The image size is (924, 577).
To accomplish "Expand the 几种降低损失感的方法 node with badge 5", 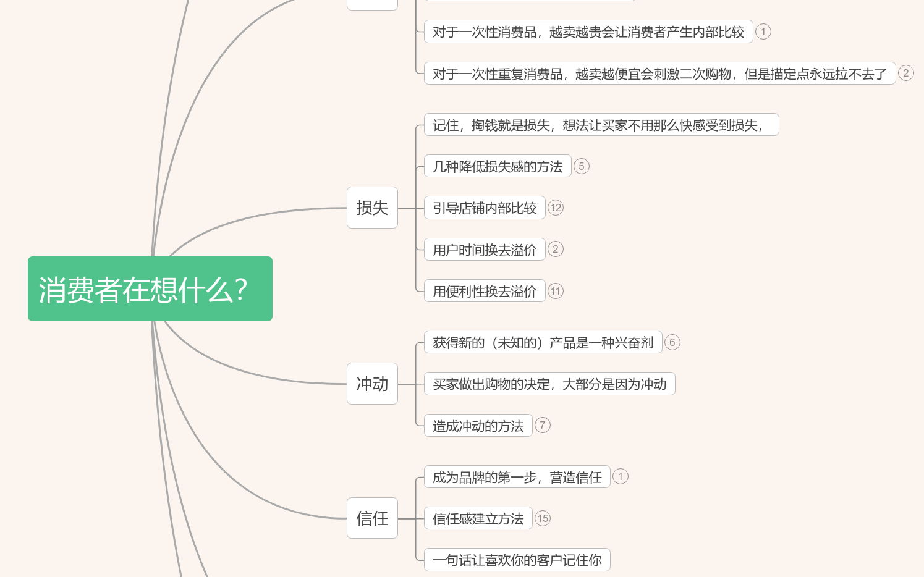I will point(581,166).
